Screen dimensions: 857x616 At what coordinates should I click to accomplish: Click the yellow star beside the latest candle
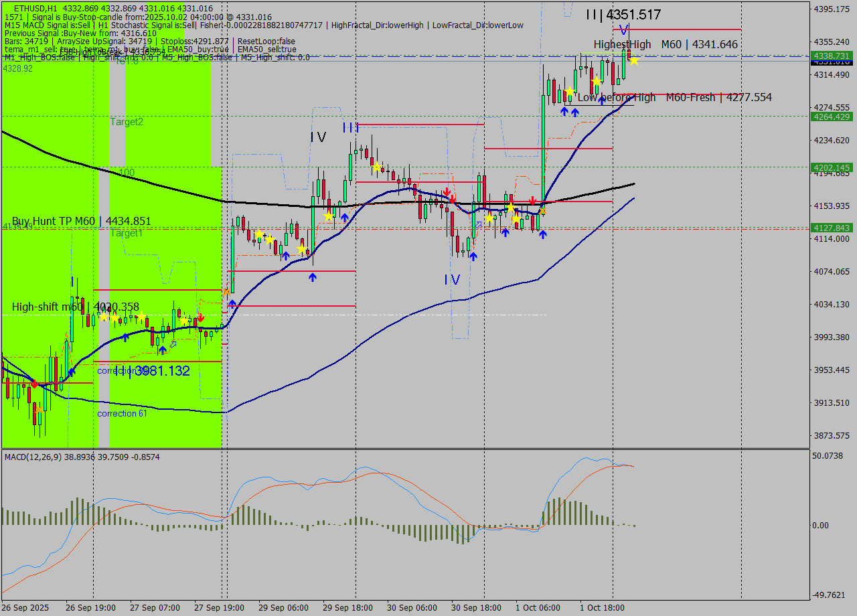click(633, 61)
